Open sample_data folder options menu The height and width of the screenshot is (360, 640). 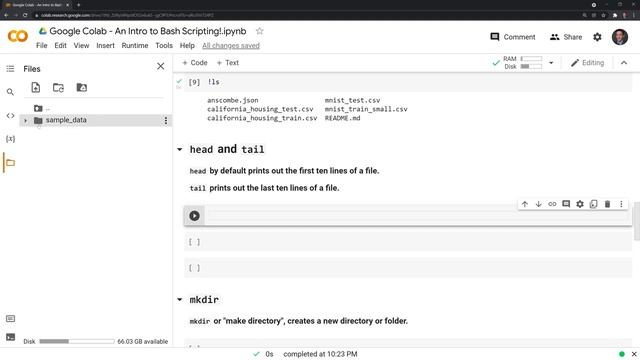point(166,120)
